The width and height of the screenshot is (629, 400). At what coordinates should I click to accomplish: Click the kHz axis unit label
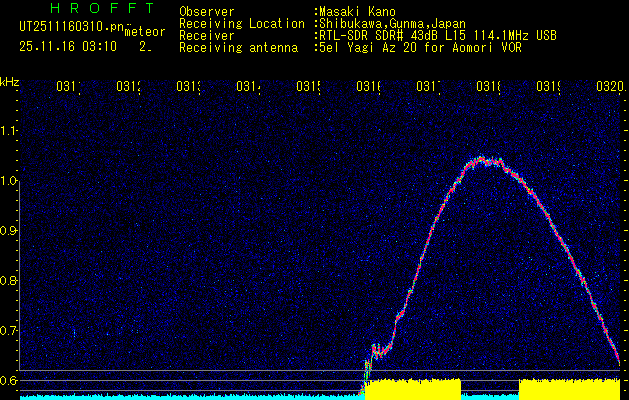pyautogui.click(x=9, y=80)
